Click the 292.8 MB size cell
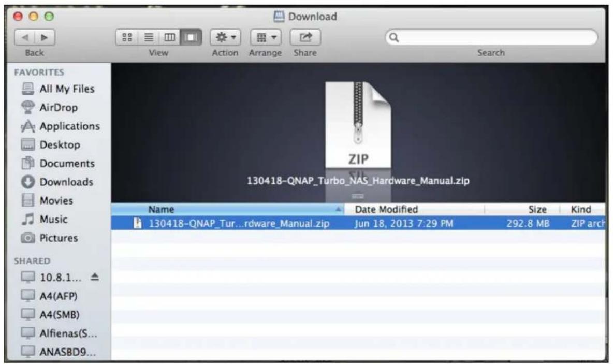 point(528,224)
